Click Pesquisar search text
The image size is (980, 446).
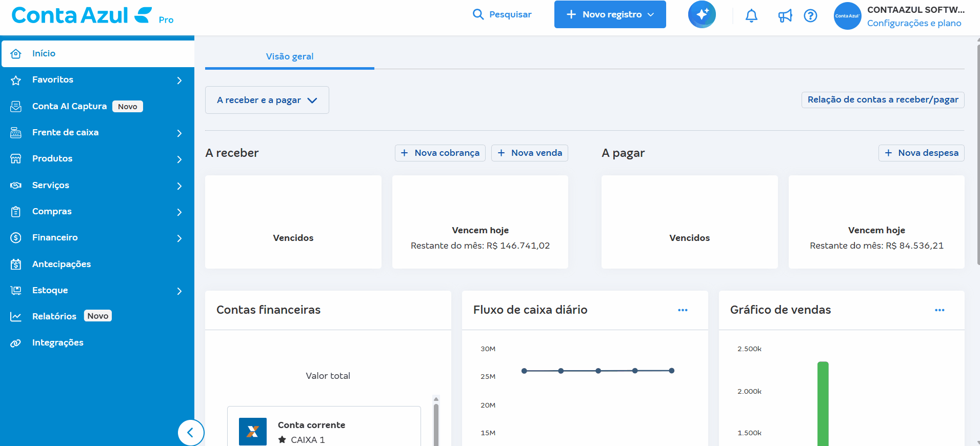510,14
